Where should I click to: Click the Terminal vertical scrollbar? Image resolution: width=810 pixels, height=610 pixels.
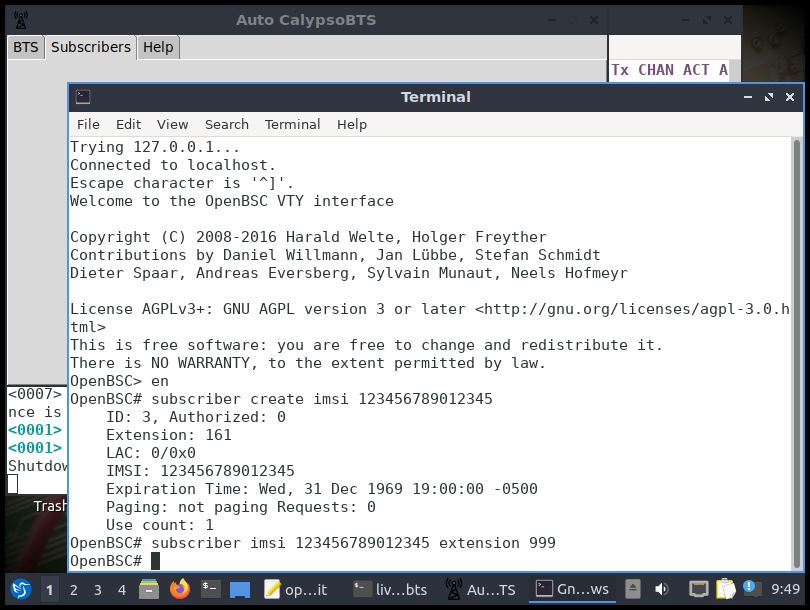[797, 353]
